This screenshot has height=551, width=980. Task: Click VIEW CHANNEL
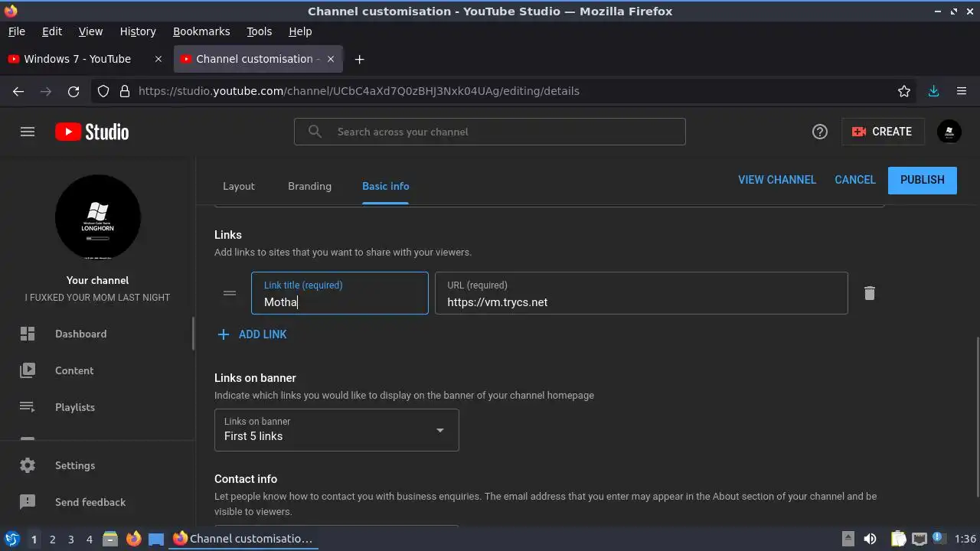(777, 180)
